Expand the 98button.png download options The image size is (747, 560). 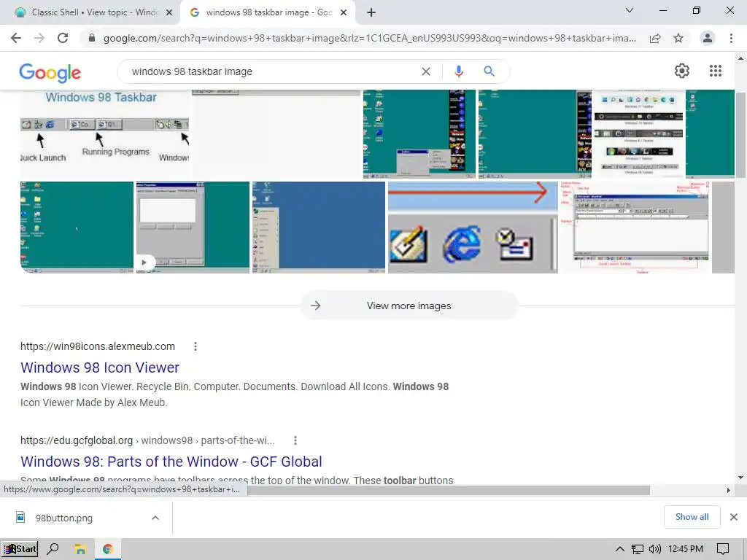coord(155,518)
